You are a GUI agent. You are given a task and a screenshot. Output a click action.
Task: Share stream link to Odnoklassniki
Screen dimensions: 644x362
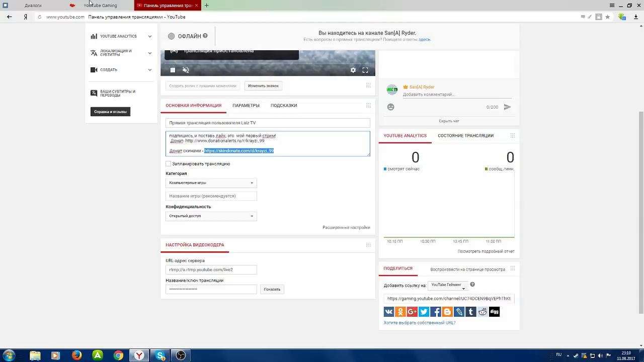(400, 312)
